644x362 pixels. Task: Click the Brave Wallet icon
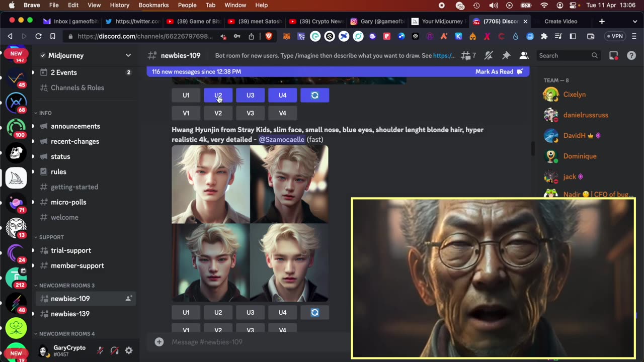click(591, 36)
